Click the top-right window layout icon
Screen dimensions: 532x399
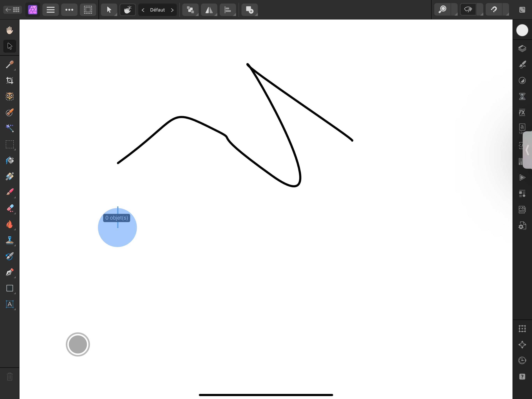[x=522, y=10]
